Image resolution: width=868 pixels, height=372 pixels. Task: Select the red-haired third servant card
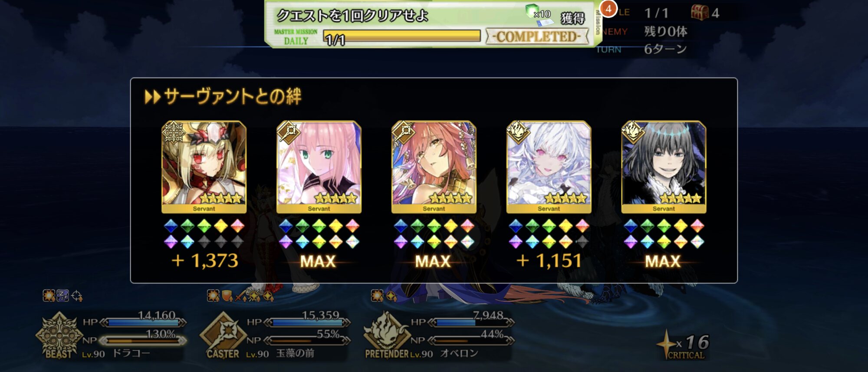click(x=434, y=167)
